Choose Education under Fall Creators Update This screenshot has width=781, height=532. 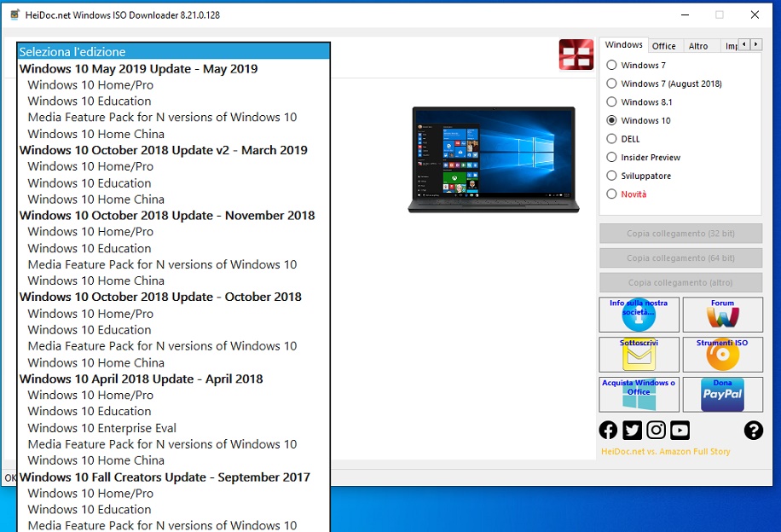click(173, 510)
